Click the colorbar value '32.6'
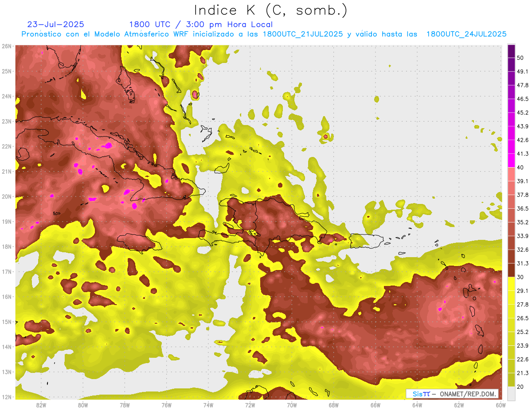This screenshot has height=411, width=532. (x=522, y=250)
